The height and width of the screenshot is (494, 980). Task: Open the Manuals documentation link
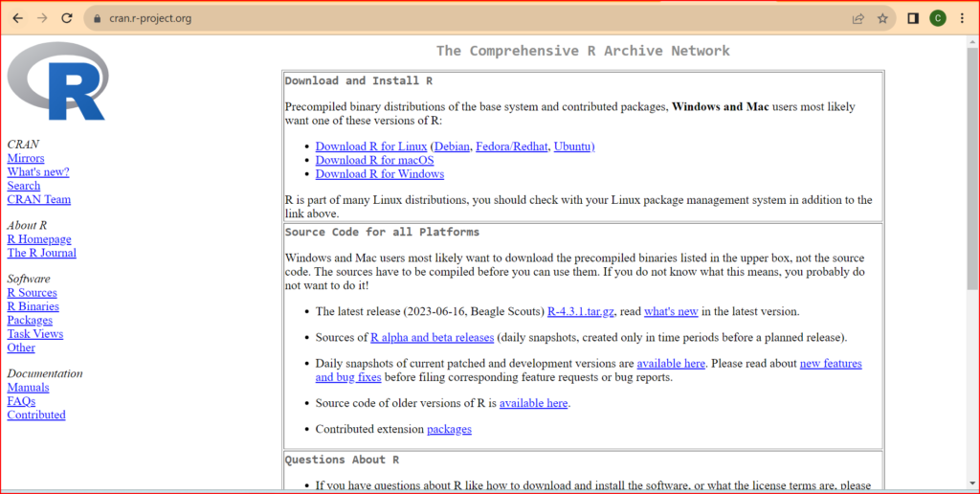(28, 388)
